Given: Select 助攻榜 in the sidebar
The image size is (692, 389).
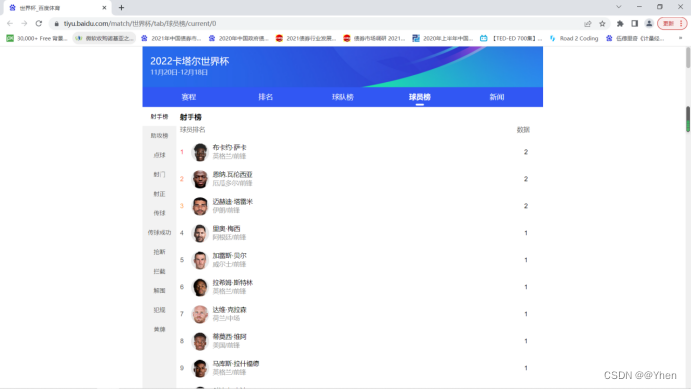Looking at the screenshot, I should (x=159, y=136).
